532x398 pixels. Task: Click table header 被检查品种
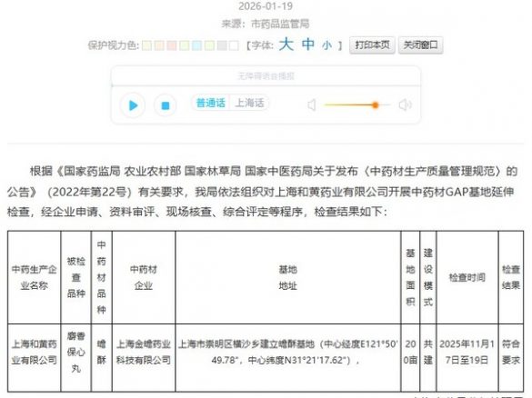tap(76, 277)
